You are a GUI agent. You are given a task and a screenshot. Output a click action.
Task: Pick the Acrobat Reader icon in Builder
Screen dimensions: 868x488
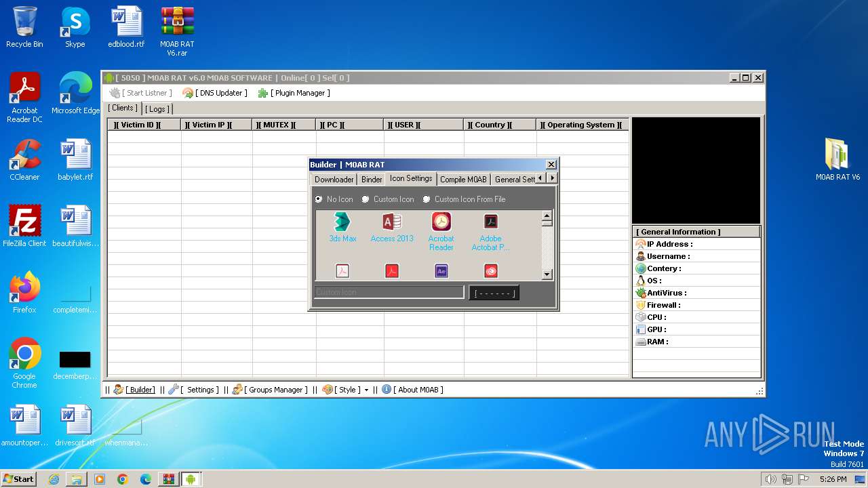click(441, 231)
